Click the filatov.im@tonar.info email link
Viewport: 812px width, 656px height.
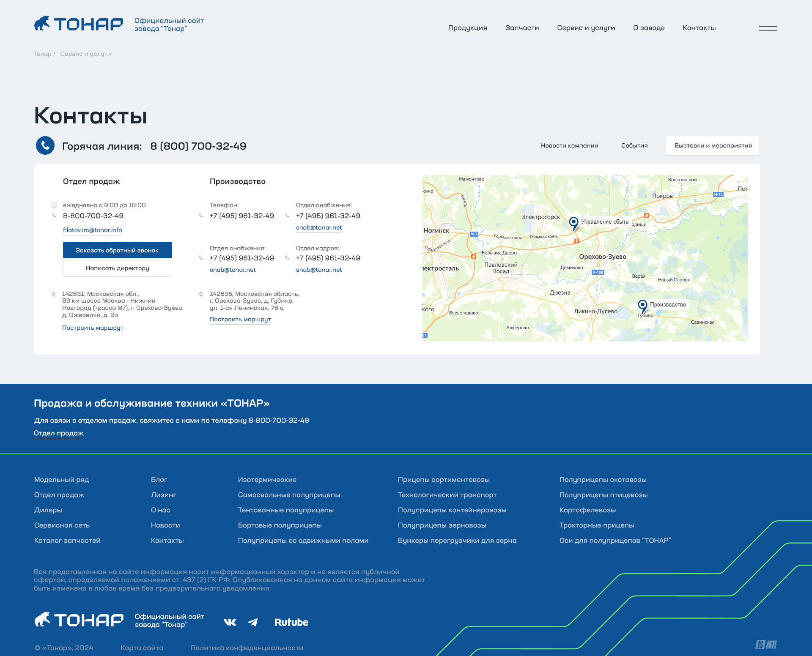pyautogui.click(x=93, y=230)
